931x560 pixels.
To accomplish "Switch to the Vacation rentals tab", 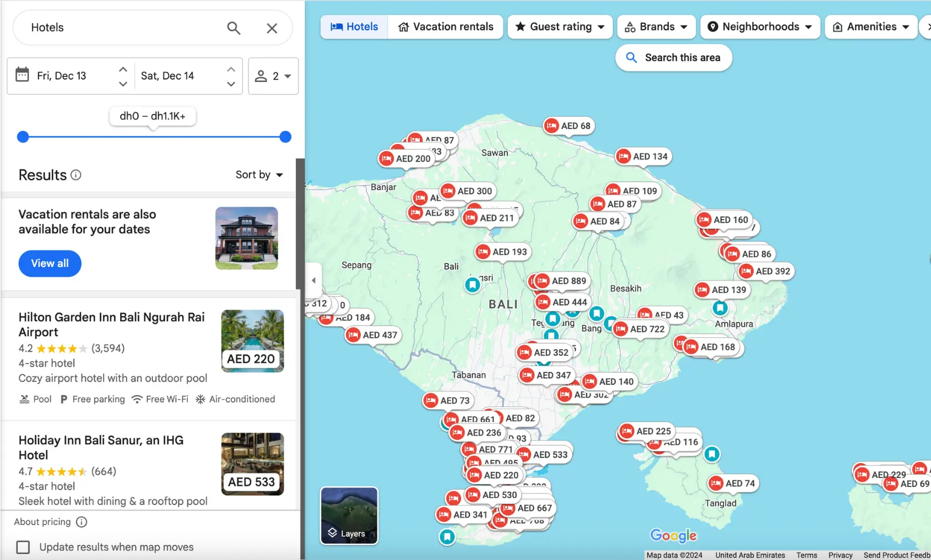I will coord(446,27).
